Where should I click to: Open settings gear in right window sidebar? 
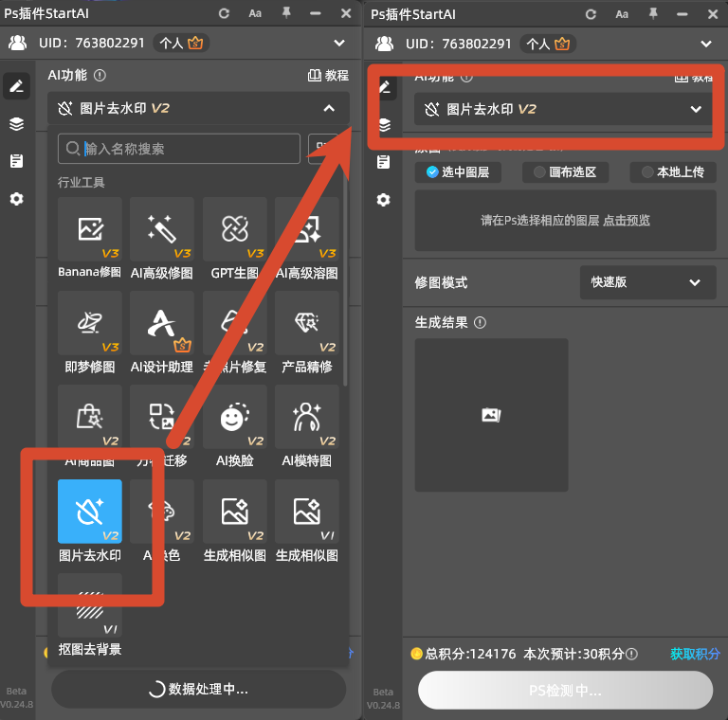[x=384, y=200]
